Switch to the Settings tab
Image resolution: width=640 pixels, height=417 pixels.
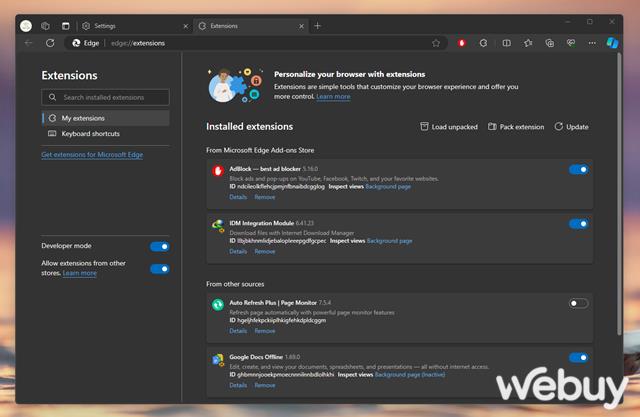(x=135, y=26)
